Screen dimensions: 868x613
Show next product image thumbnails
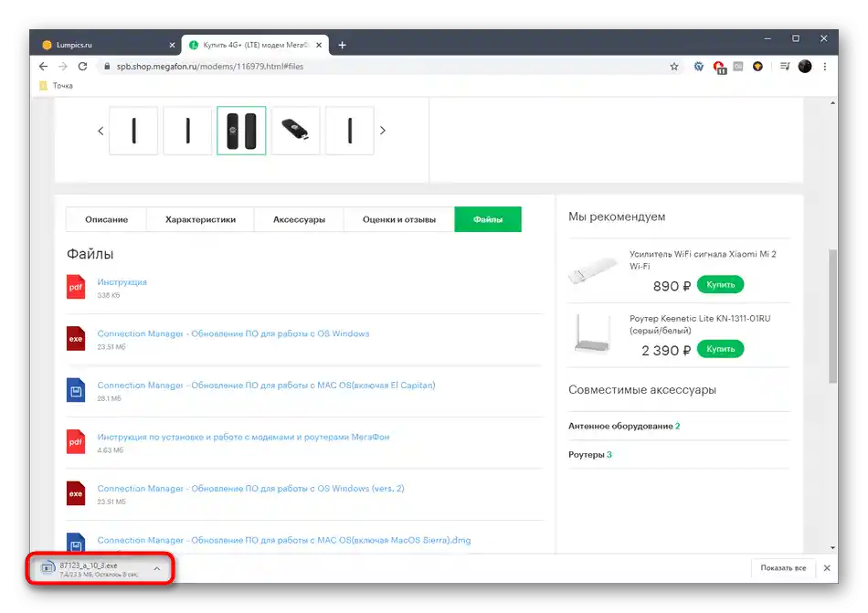[x=383, y=131]
